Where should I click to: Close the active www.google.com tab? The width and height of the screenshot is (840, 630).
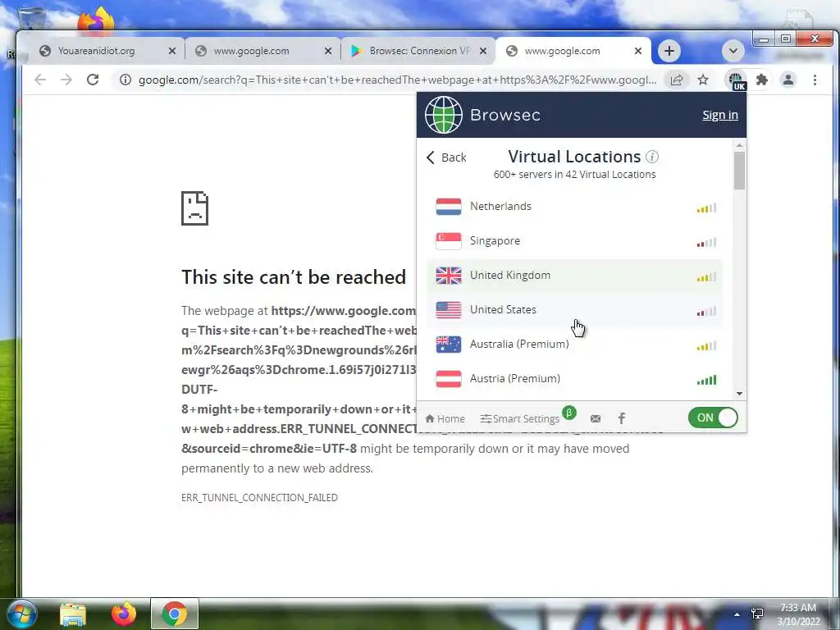tap(638, 51)
